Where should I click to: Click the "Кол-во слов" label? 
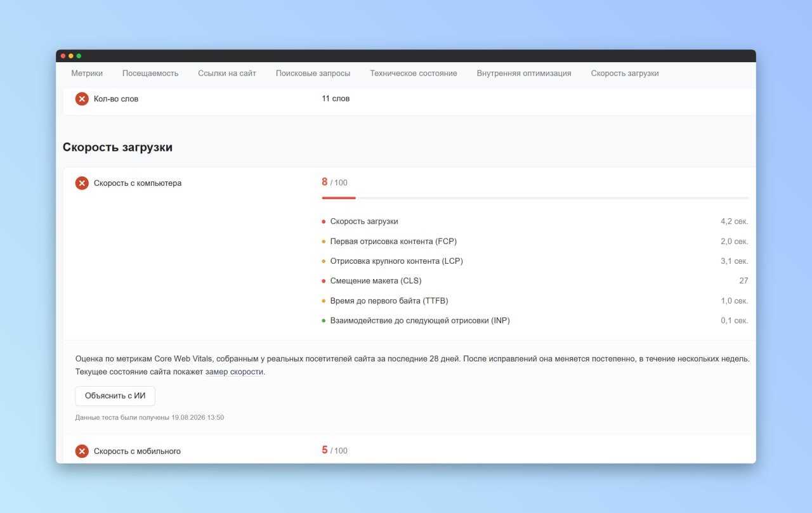coord(116,99)
